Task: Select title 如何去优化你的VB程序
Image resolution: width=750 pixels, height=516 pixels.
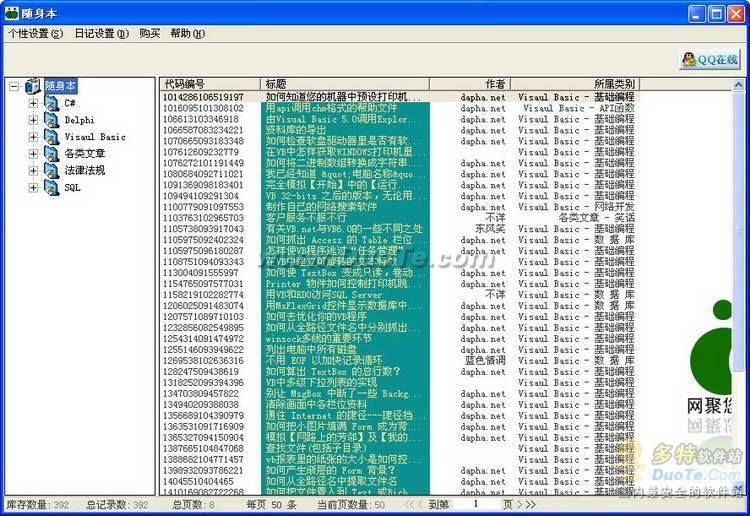Action: click(316, 317)
